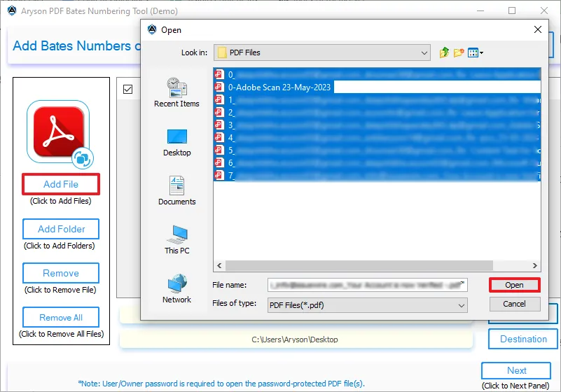Image resolution: width=561 pixels, height=392 pixels.
Task: Click Open in the Open dialog
Action: (515, 285)
